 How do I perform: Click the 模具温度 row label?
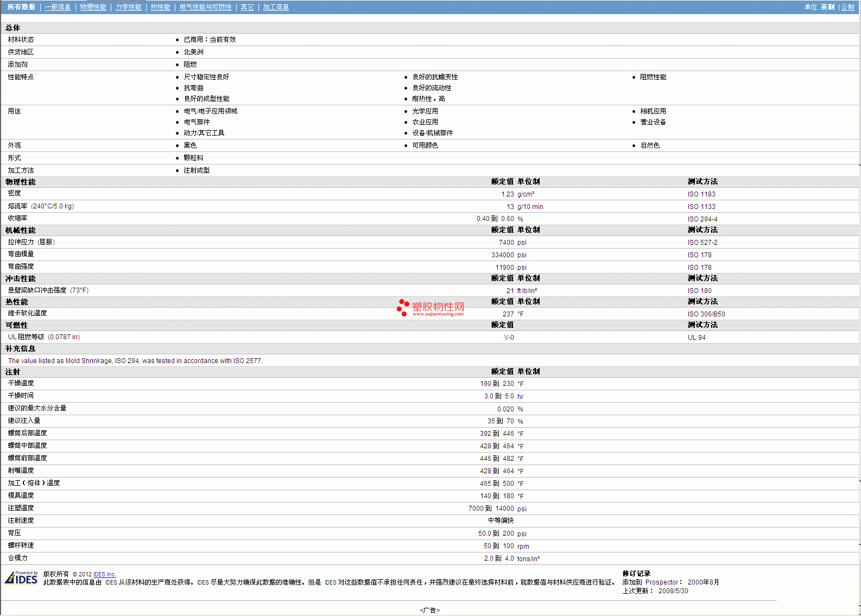(21, 496)
